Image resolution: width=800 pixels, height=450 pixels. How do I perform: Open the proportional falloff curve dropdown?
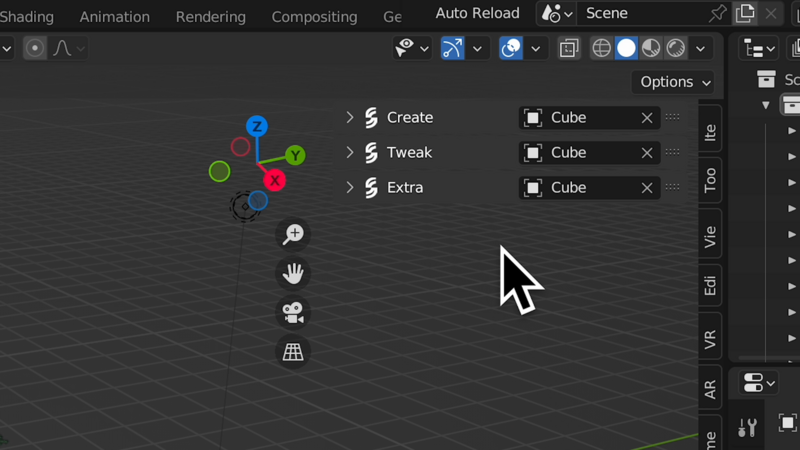coord(68,48)
